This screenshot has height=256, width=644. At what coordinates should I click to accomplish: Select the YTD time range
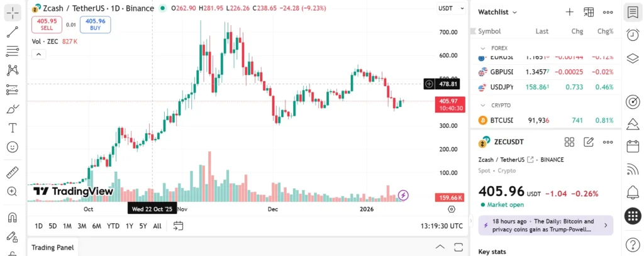tap(113, 226)
